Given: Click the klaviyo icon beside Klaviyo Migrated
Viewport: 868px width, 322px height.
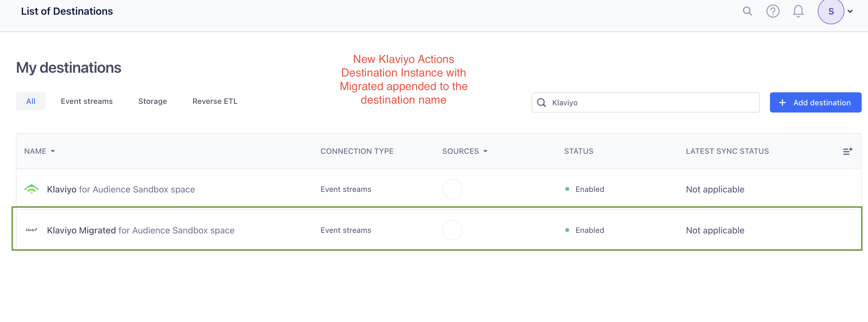Looking at the screenshot, I should [x=31, y=230].
